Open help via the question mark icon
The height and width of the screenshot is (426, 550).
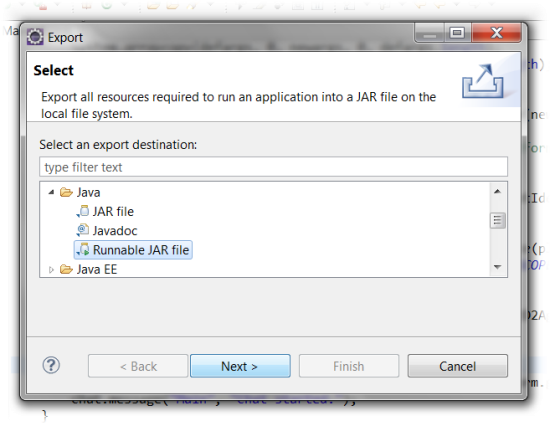(51, 365)
